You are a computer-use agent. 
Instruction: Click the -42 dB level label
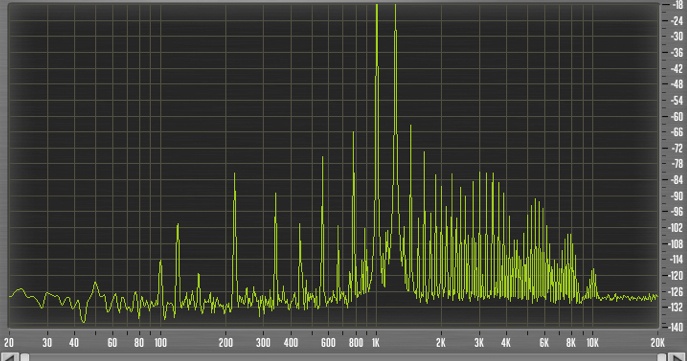click(x=676, y=68)
